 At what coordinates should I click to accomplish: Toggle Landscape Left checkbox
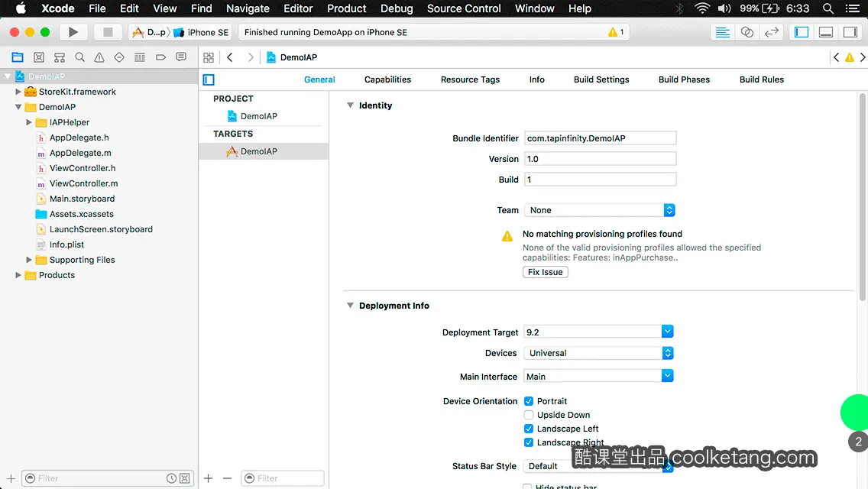click(529, 429)
